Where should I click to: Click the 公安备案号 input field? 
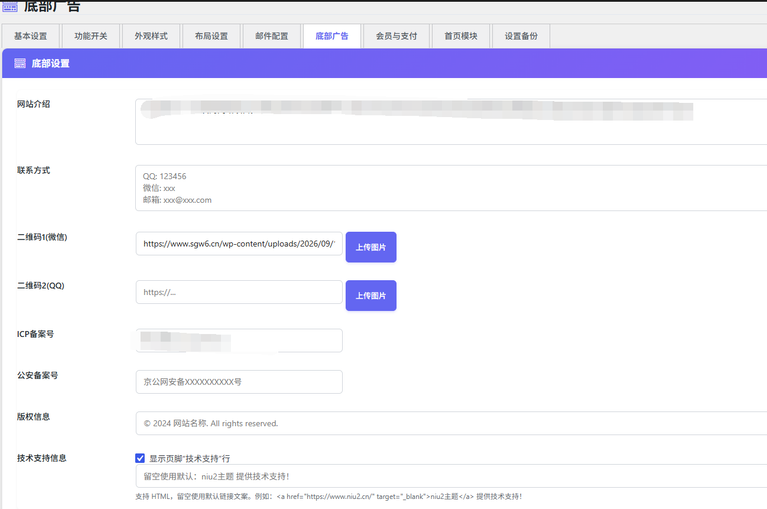point(239,382)
